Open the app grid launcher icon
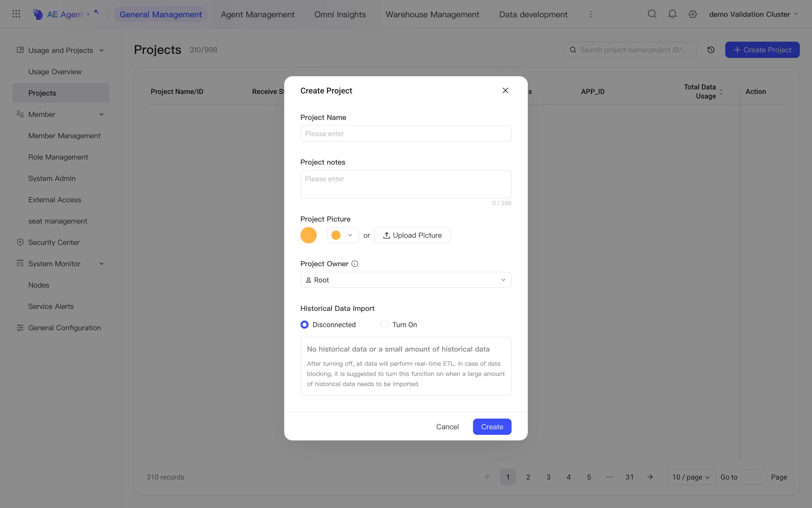 (x=16, y=14)
